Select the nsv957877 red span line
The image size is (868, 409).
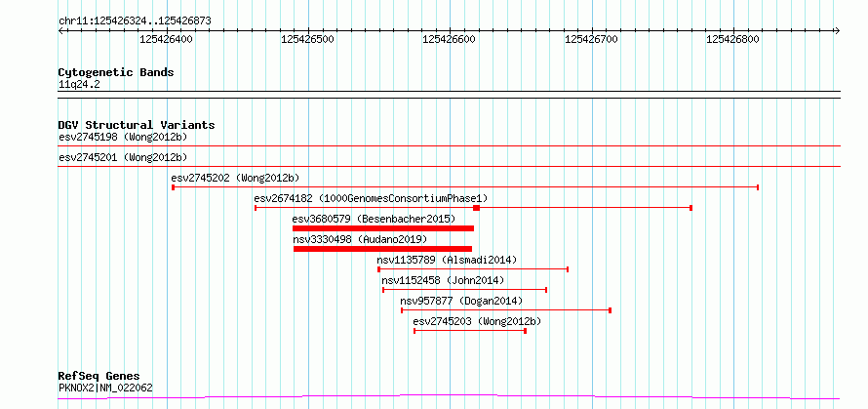506,310
